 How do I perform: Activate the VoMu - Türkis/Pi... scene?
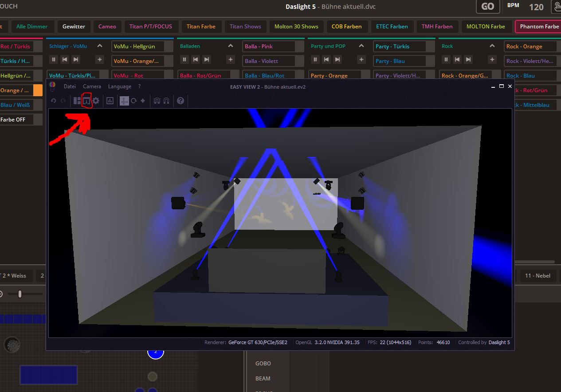pos(78,75)
